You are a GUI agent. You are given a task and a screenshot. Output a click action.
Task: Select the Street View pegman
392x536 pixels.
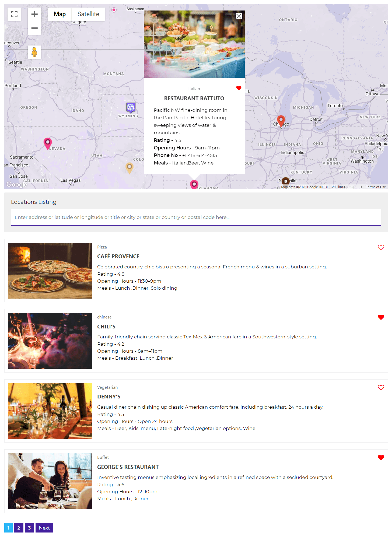[34, 52]
